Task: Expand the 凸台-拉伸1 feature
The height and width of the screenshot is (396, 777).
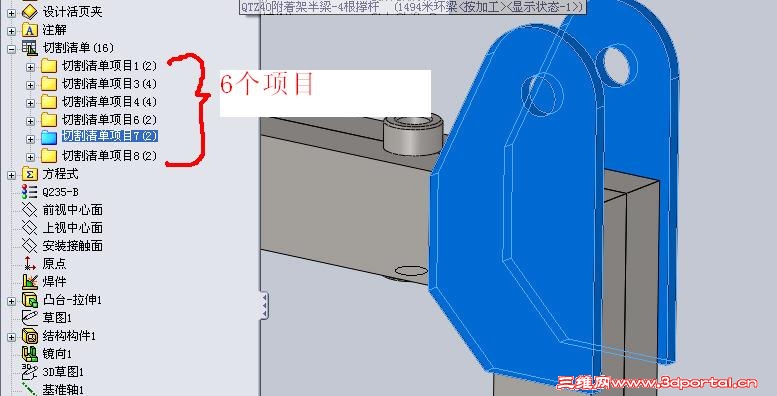Action: pyautogui.click(x=11, y=300)
